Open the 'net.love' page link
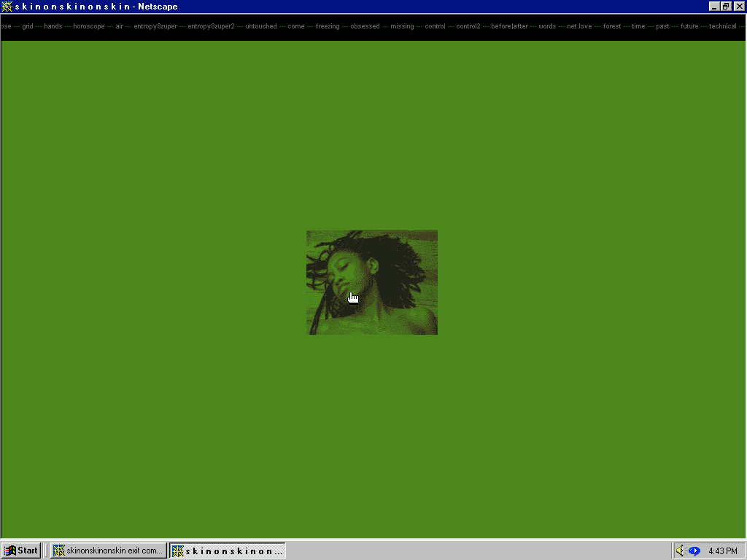This screenshot has width=747, height=560. pyautogui.click(x=579, y=26)
